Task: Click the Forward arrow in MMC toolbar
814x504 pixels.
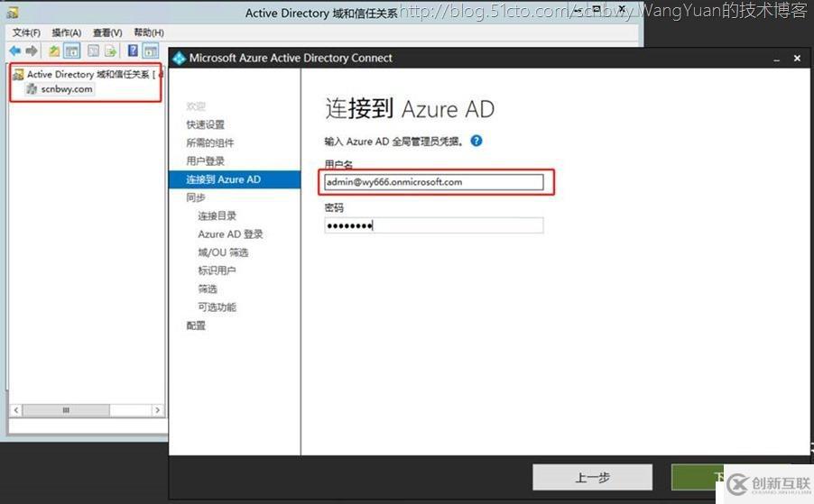Action: pos(32,51)
